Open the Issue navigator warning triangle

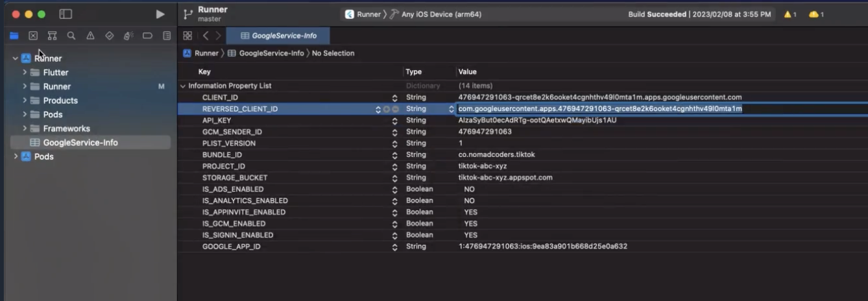pyautogui.click(x=90, y=36)
